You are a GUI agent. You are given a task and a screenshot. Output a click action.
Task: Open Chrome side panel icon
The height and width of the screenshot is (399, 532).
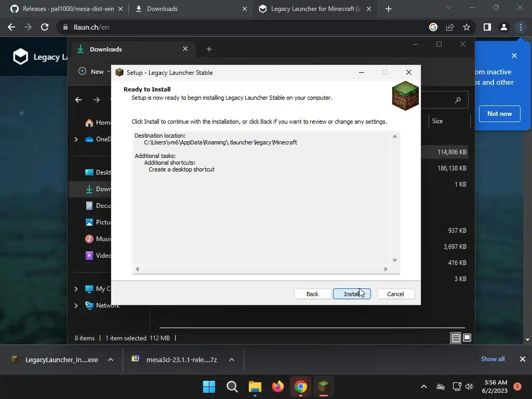487,27
